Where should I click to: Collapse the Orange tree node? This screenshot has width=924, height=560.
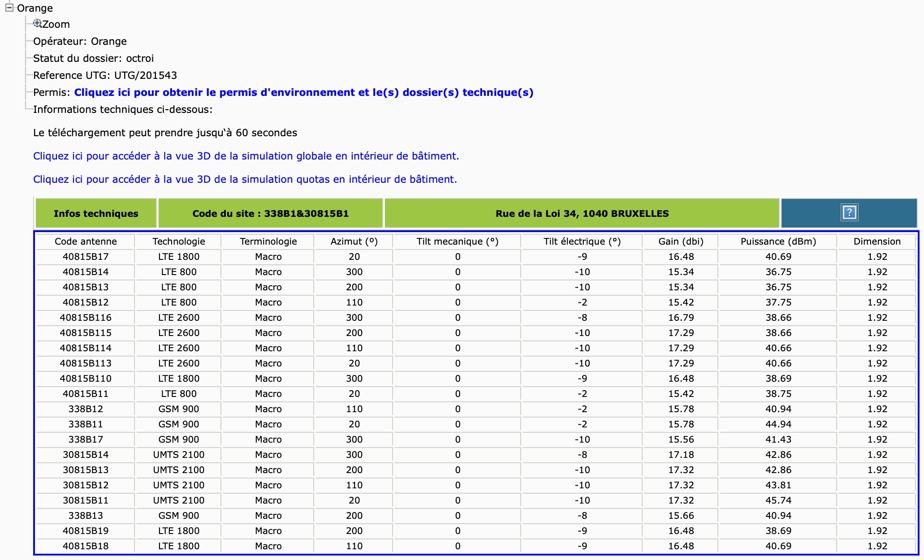[9, 8]
